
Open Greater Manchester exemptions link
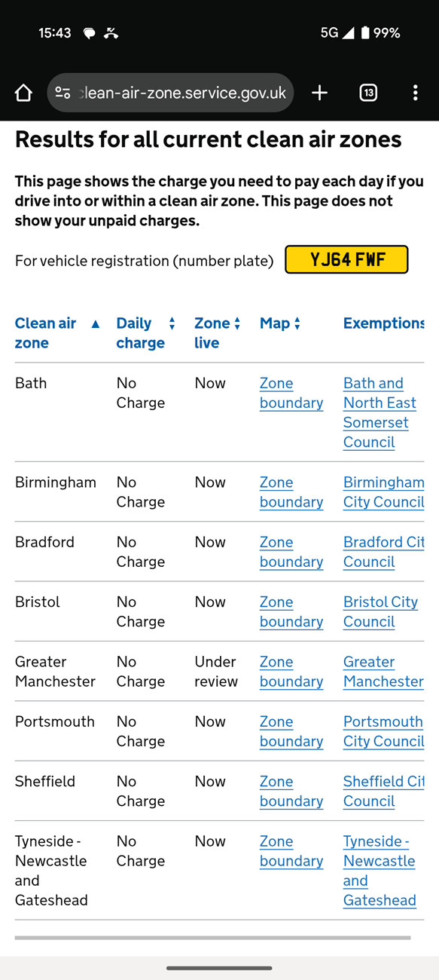point(383,671)
